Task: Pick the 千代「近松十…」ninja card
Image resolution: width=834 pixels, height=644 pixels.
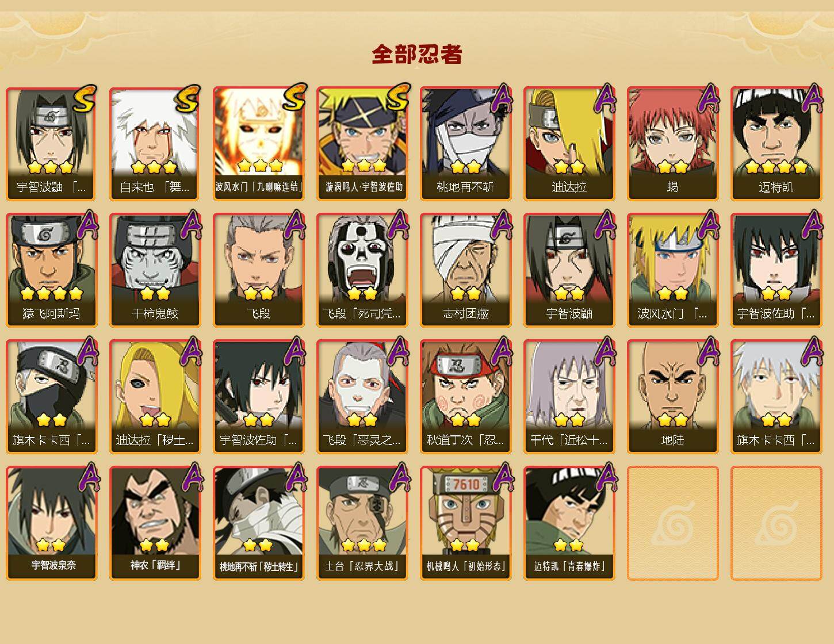Action: tap(569, 397)
